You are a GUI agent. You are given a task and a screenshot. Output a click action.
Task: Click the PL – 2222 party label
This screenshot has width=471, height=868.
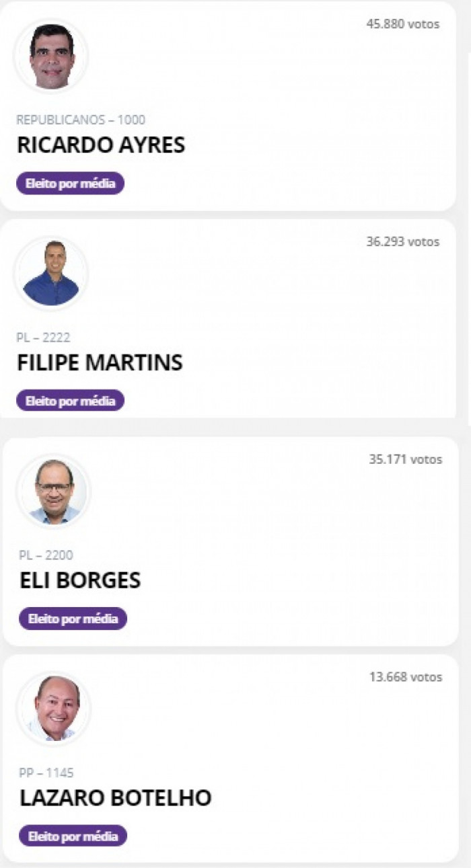(43, 338)
